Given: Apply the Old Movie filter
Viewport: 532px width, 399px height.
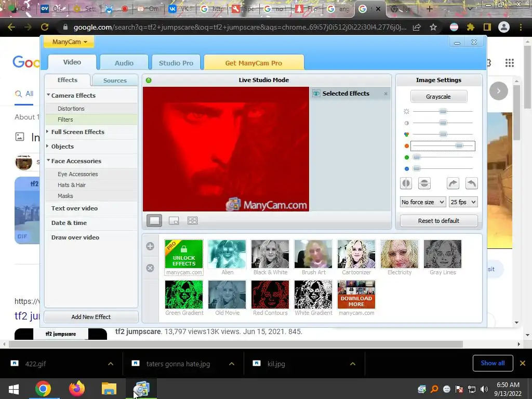Looking at the screenshot, I should [227, 298].
